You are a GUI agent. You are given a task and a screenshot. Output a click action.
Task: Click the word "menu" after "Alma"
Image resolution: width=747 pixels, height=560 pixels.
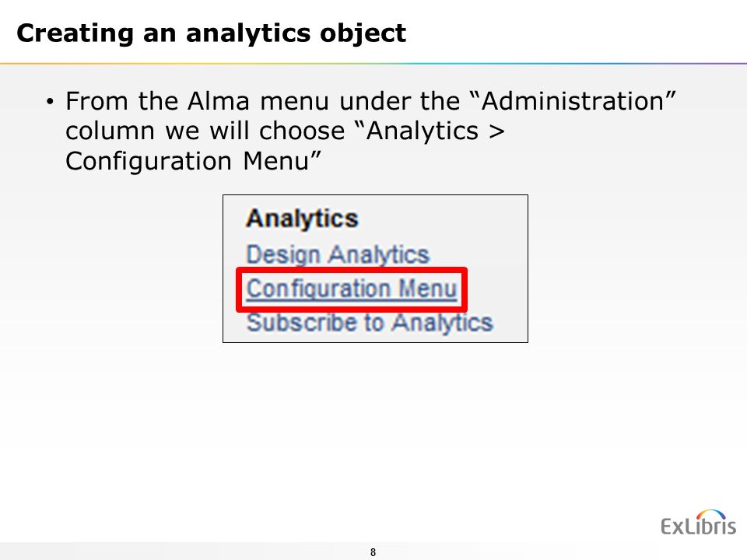[294, 101]
